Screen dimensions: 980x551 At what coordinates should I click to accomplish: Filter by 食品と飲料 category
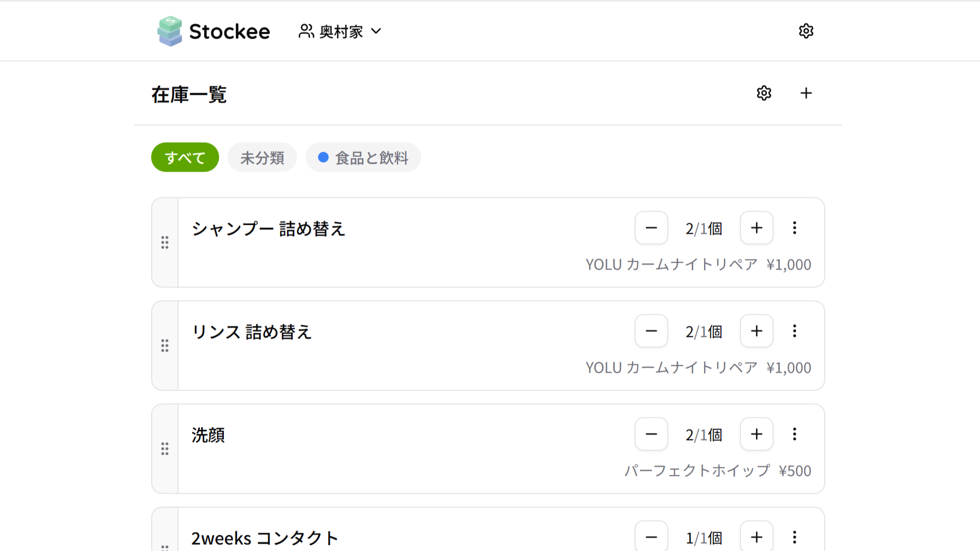(363, 157)
